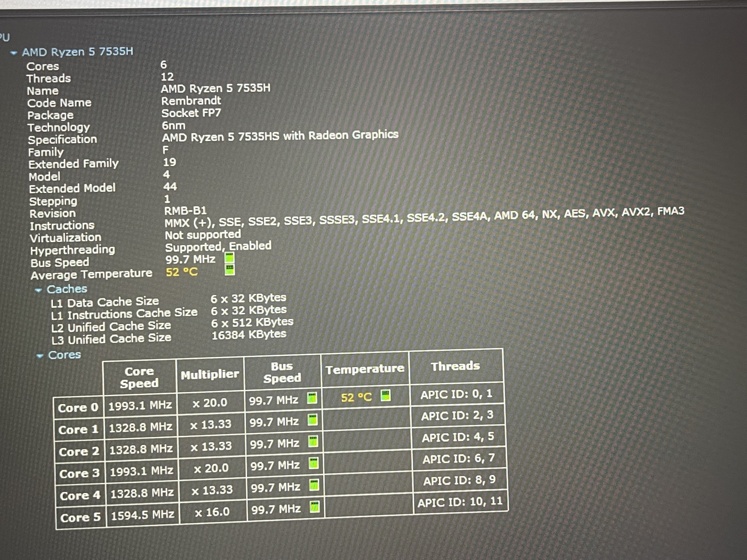Select the Core 4 row header

(x=80, y=495)
